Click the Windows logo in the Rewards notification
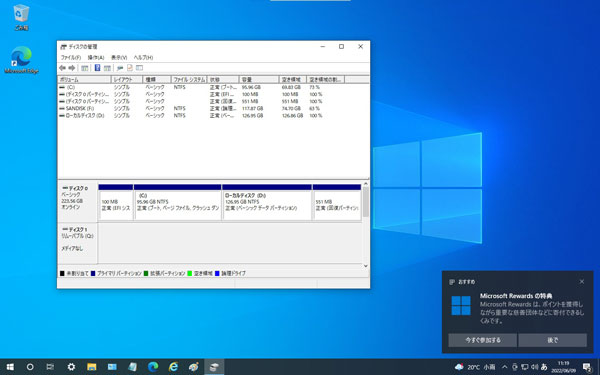The image size is (600, 375). pos(461,305)
